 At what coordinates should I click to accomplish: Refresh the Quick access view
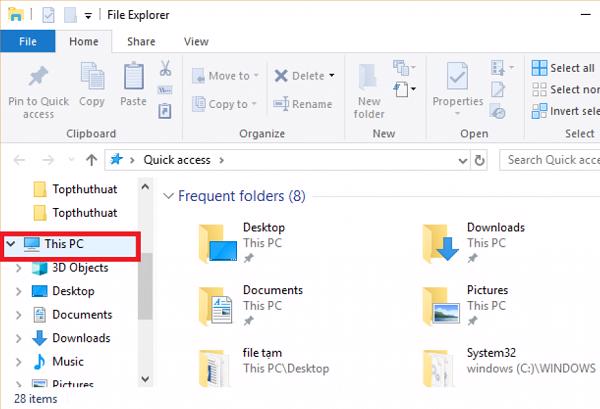point(481,159)
